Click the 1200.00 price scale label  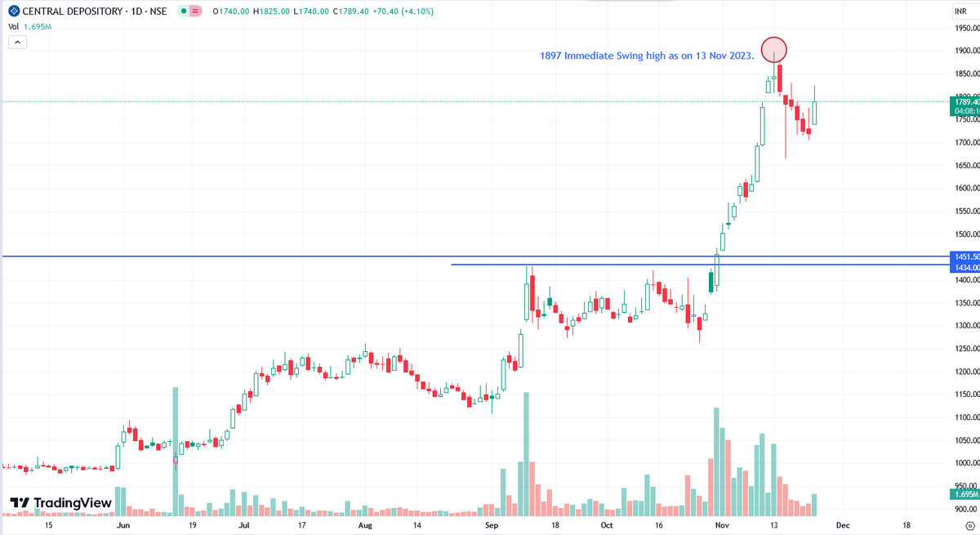point(966,372)
